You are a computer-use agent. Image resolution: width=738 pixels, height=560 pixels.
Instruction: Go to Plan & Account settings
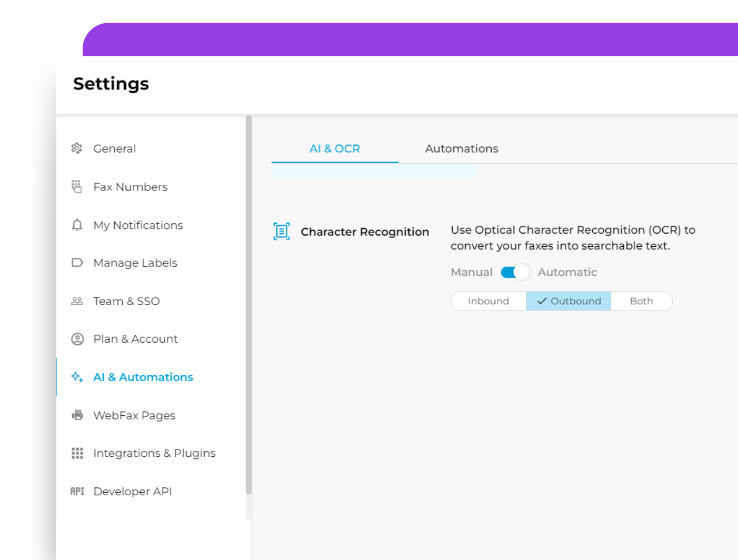tap(135, 339)
